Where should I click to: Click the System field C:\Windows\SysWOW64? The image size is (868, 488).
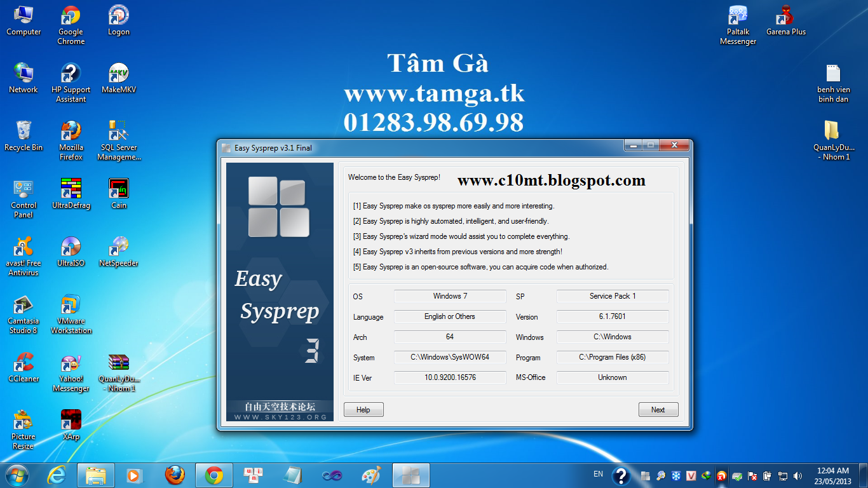pos(450,357)
